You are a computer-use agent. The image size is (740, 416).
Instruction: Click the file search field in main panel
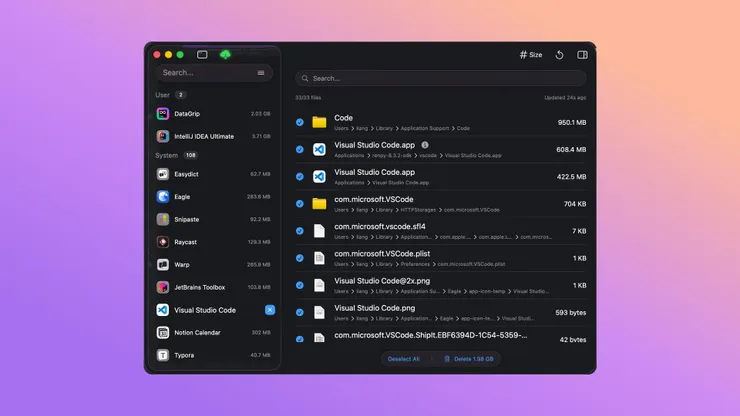coord(440,78)
